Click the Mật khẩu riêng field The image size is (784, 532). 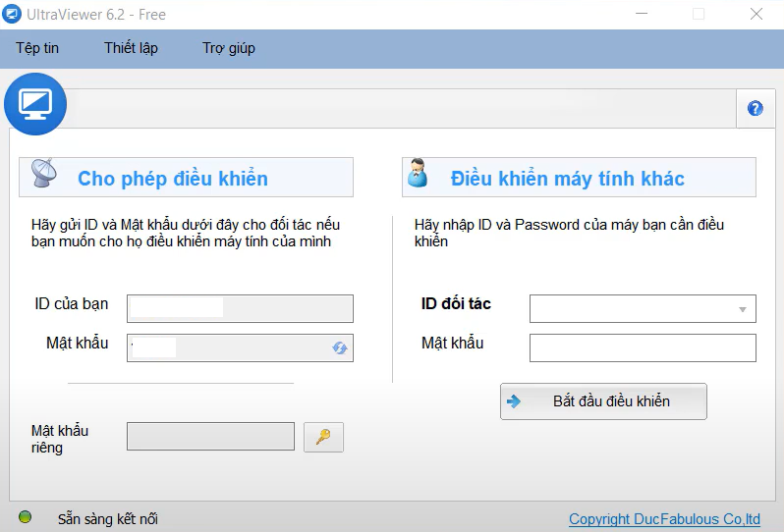click(210, 436)
